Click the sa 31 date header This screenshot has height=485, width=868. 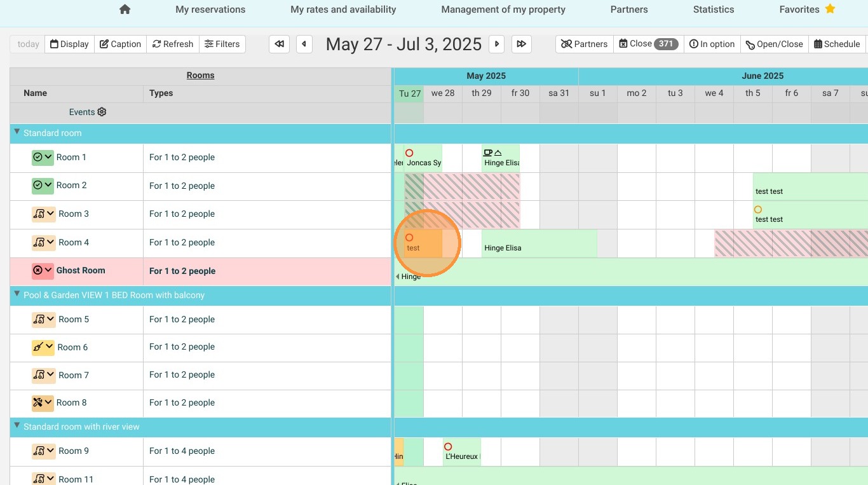pyautogui.click(x=559, y=93)
